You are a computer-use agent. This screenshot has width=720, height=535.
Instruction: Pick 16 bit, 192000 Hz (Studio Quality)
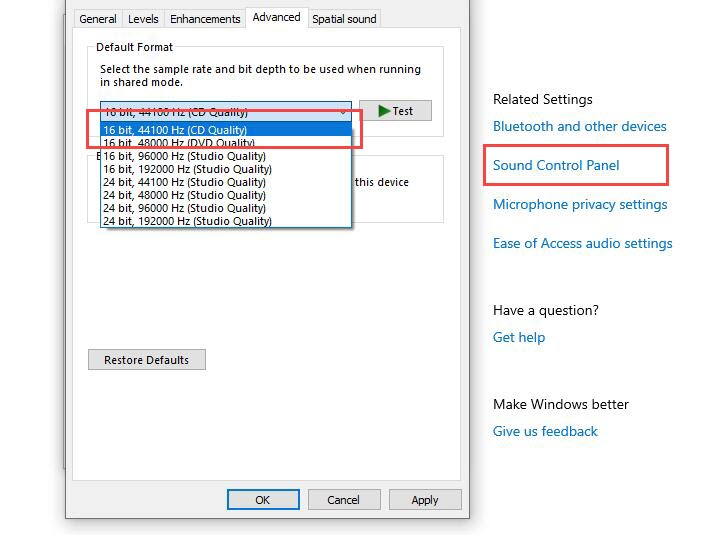tap(226, 169)
